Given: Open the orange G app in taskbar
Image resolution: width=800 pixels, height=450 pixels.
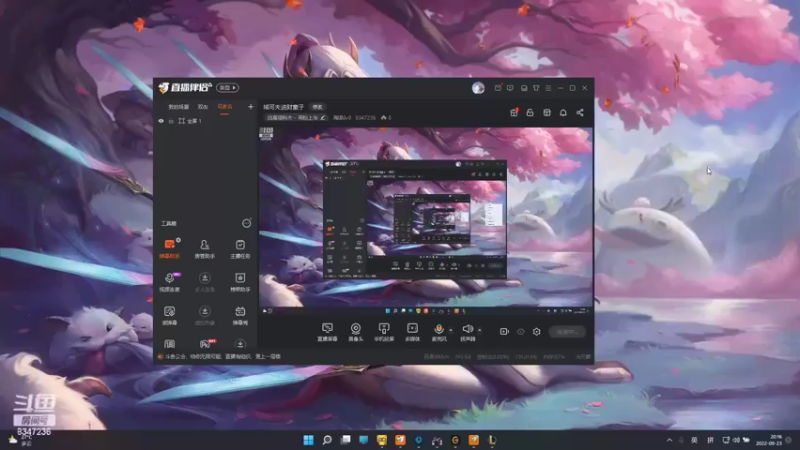Looking at the screenshot, I should pos(455,440).
